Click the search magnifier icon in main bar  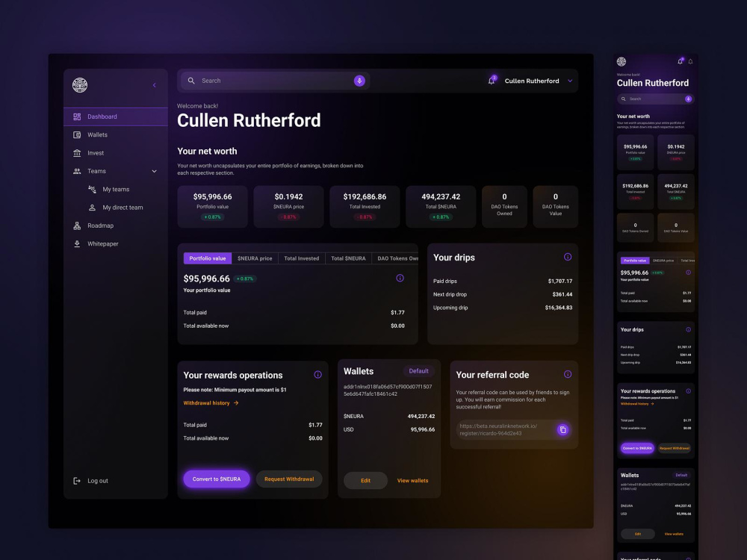point(191,81)
